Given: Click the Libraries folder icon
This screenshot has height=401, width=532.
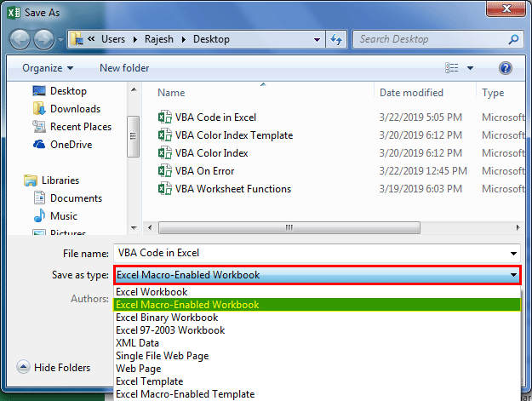Looking at the screenshot, I should pyautogui.click(x=31, y=180).
